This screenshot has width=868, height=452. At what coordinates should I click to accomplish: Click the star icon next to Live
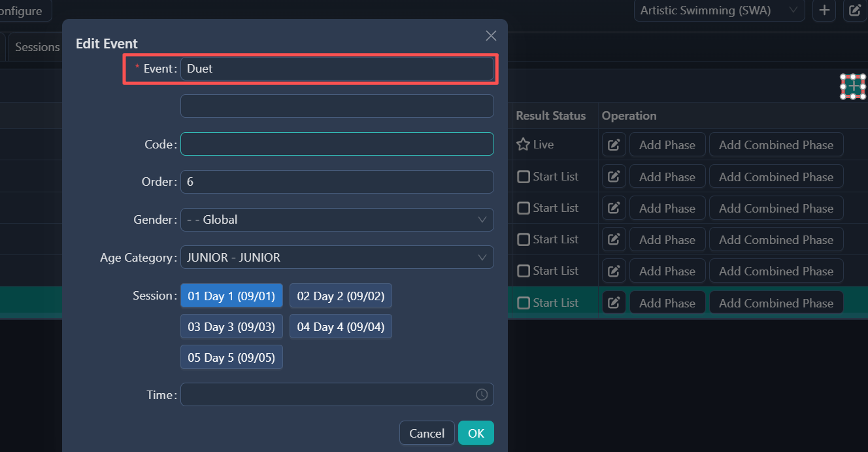click(x=523, y=145)
